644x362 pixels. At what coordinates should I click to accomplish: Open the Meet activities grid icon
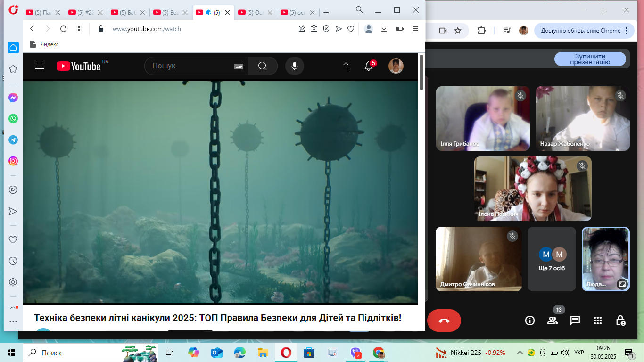(598, 321)
